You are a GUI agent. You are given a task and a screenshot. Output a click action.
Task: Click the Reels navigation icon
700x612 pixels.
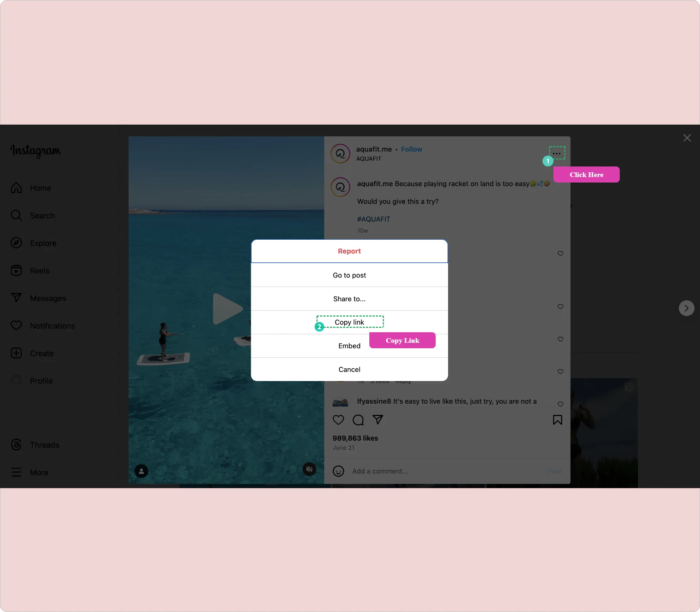click(x=16, y=271)
